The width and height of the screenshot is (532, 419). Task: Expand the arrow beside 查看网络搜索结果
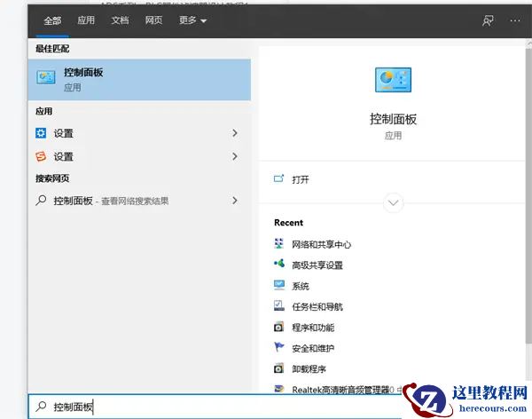[235, 201]
